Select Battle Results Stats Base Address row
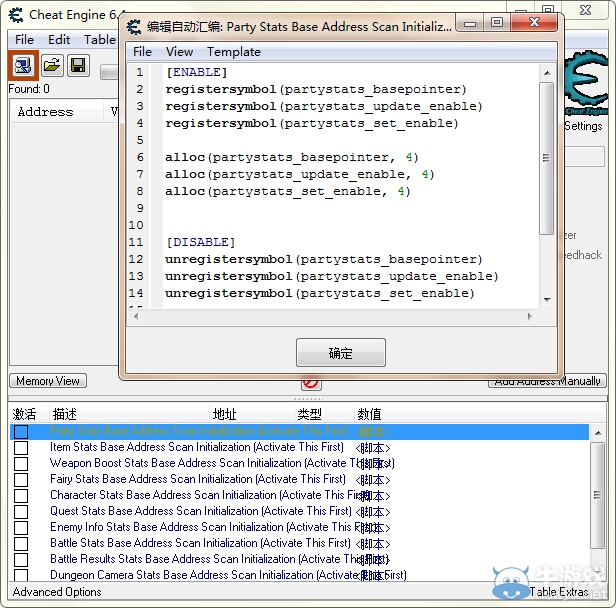Screen dimensions: 616x608 299,560
